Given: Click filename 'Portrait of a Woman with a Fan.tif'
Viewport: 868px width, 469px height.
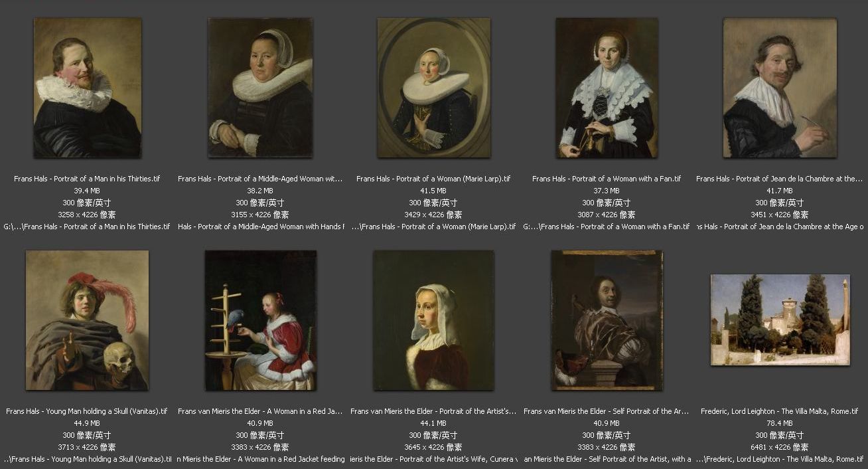Looking at the screenshot, I should (x=607, y=179).
